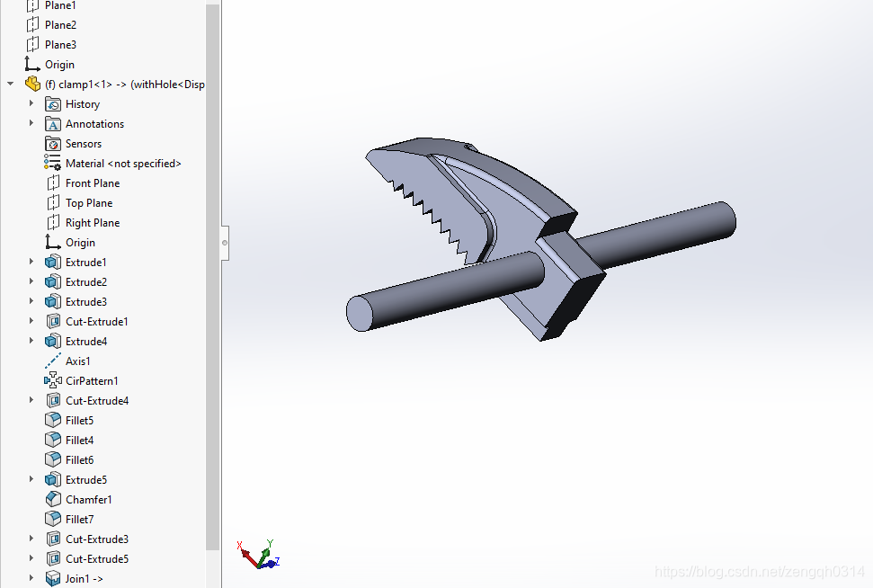Select the "Sensors" label
Screen dimensions: 873x588
(x=84, y=144)
